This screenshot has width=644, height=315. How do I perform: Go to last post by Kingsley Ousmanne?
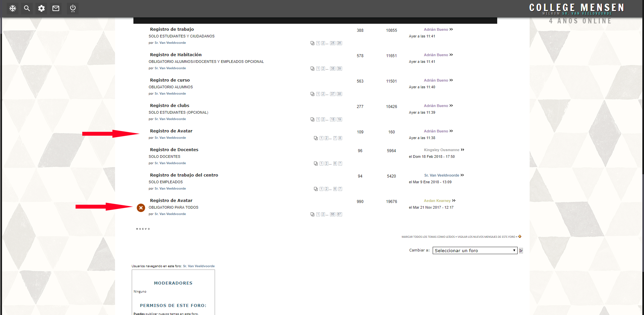(462, 150)
